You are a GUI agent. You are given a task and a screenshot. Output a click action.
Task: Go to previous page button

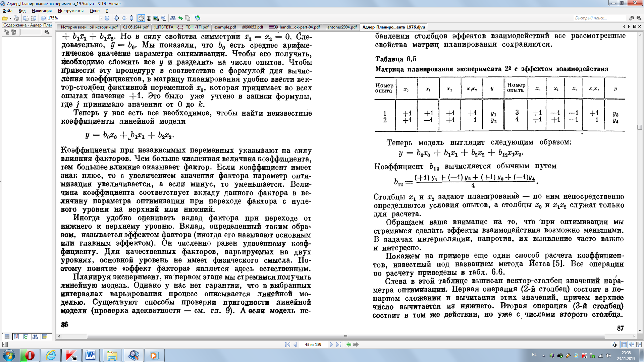(295, 345)
